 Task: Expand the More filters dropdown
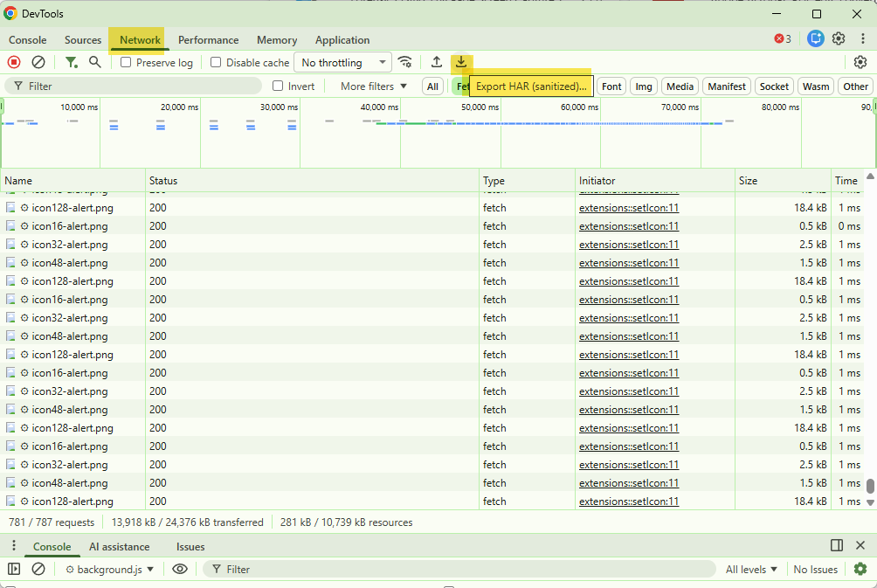[374, 86]
